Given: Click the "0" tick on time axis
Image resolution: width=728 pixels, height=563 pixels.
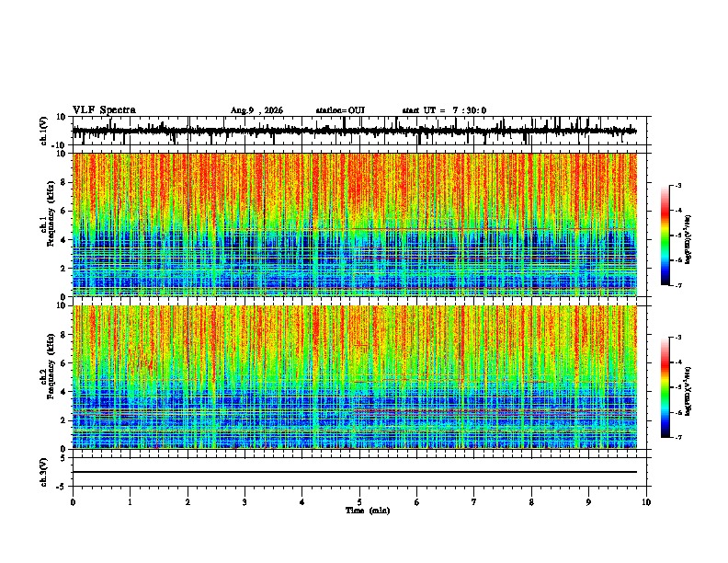Looking at the screenshot, I should click(x=73, y=502).
